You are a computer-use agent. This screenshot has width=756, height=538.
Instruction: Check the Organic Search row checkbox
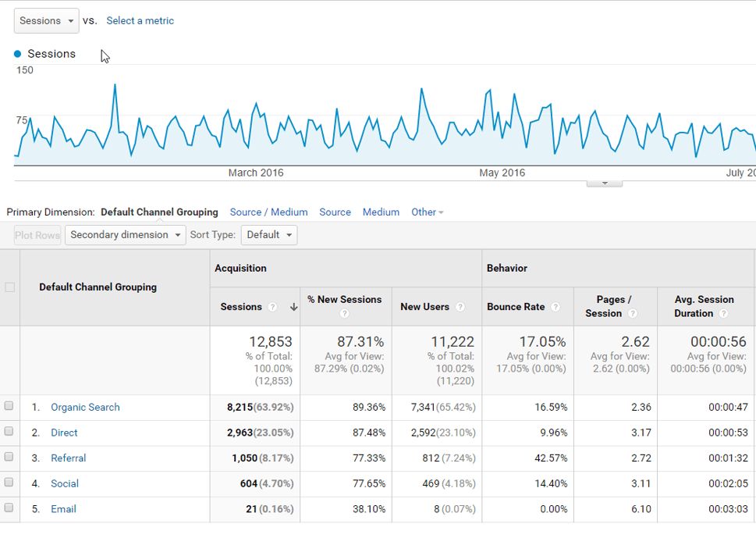[9, 406]
